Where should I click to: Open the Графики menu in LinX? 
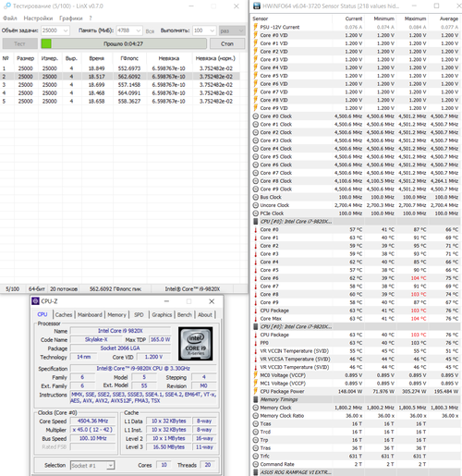[x=71, y=18]
